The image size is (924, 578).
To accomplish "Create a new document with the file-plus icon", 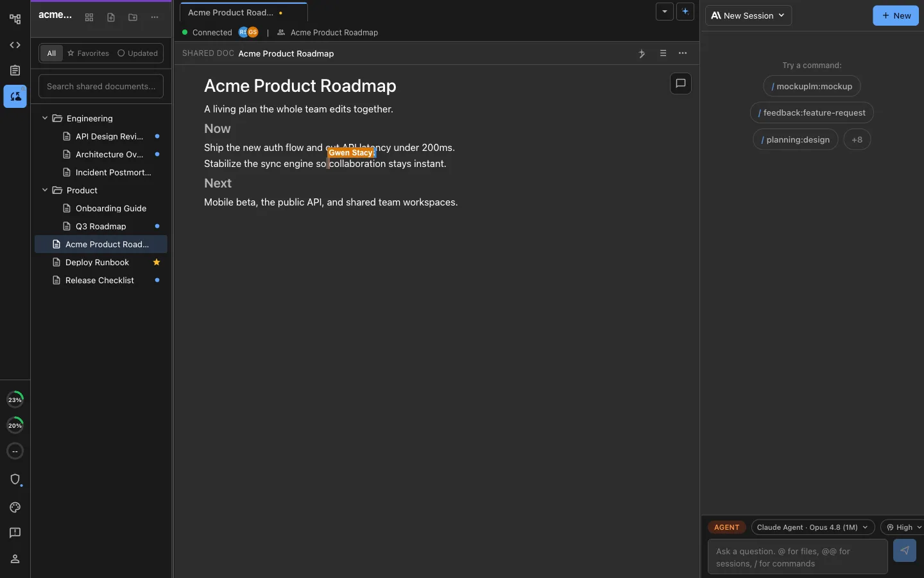I will click(x=111, y=17).
